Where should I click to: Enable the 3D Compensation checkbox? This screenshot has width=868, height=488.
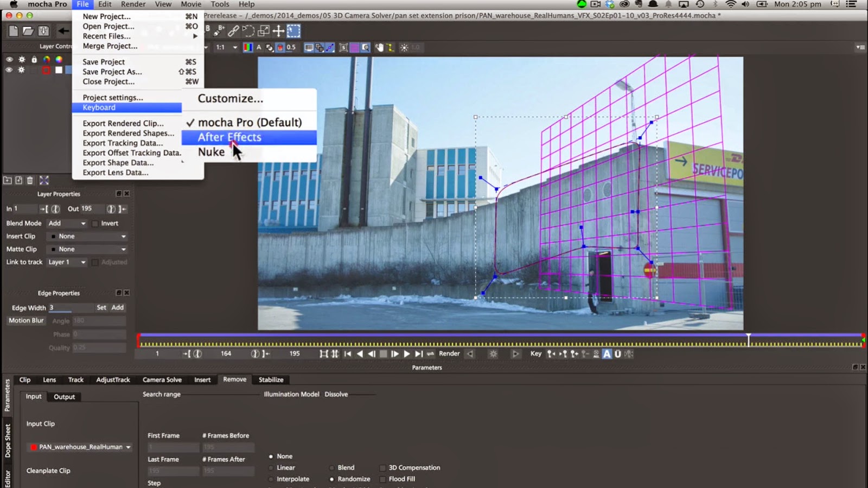pos(383,468)
